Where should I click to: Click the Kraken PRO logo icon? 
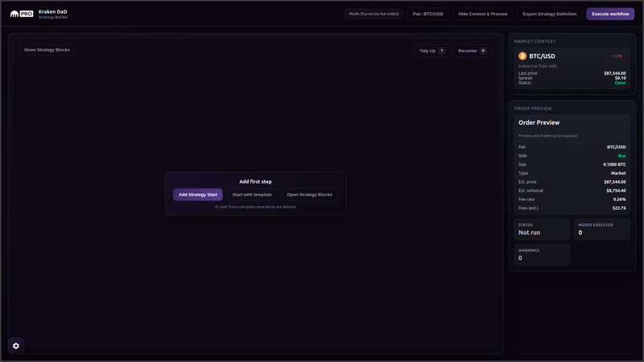pyautogui.click(x=22, y=14)
